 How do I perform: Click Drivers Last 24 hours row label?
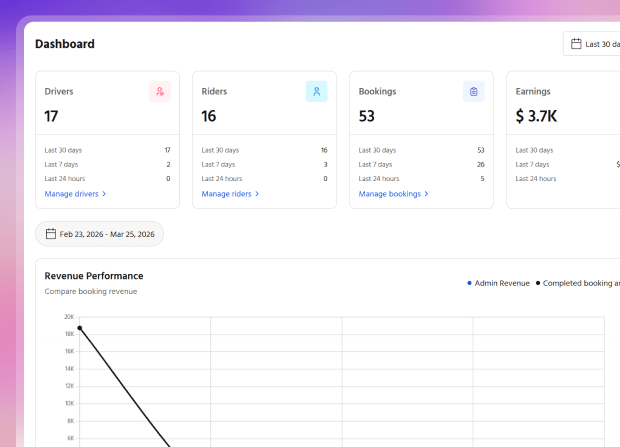tap(65, 179)
